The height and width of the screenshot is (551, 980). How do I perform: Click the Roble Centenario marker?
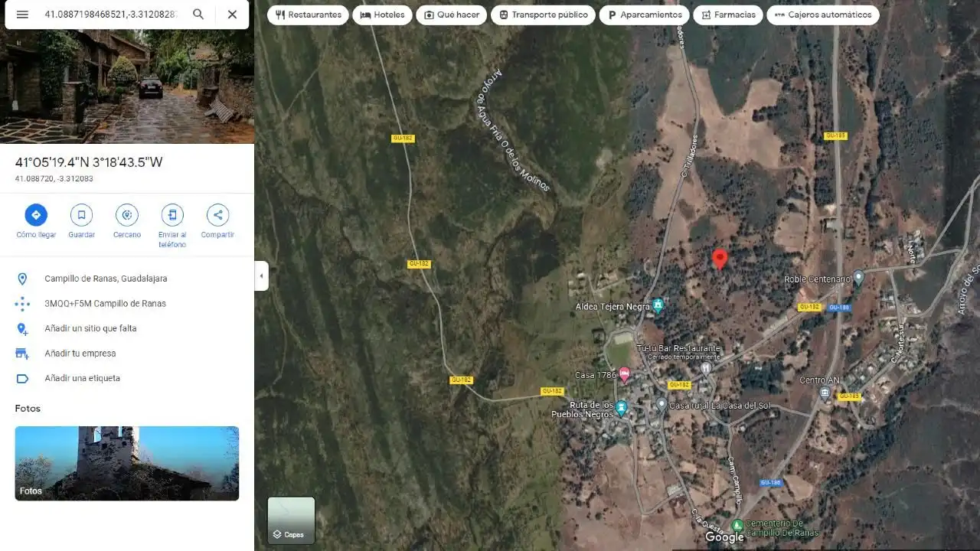(858, 279)
